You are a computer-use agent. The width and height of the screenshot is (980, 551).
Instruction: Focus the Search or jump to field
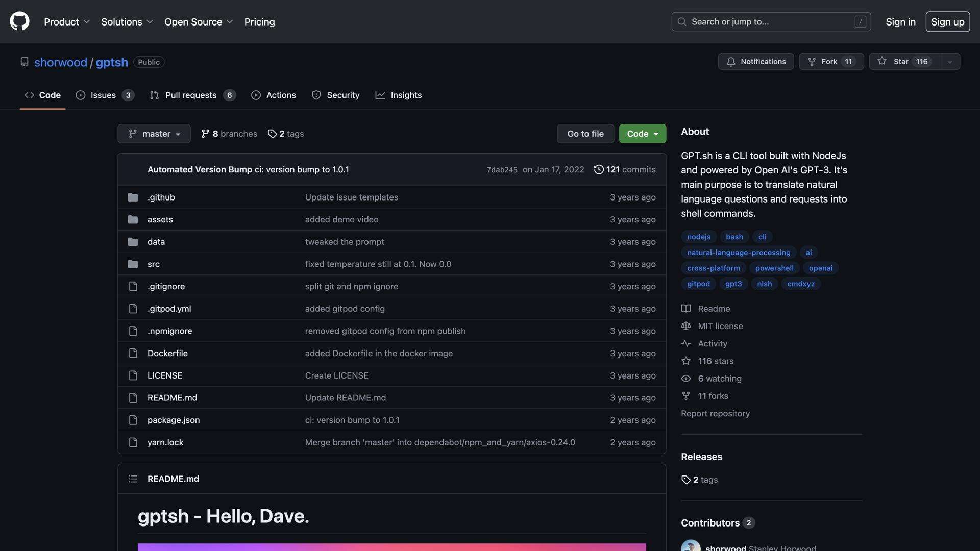[x=771, y=22]
